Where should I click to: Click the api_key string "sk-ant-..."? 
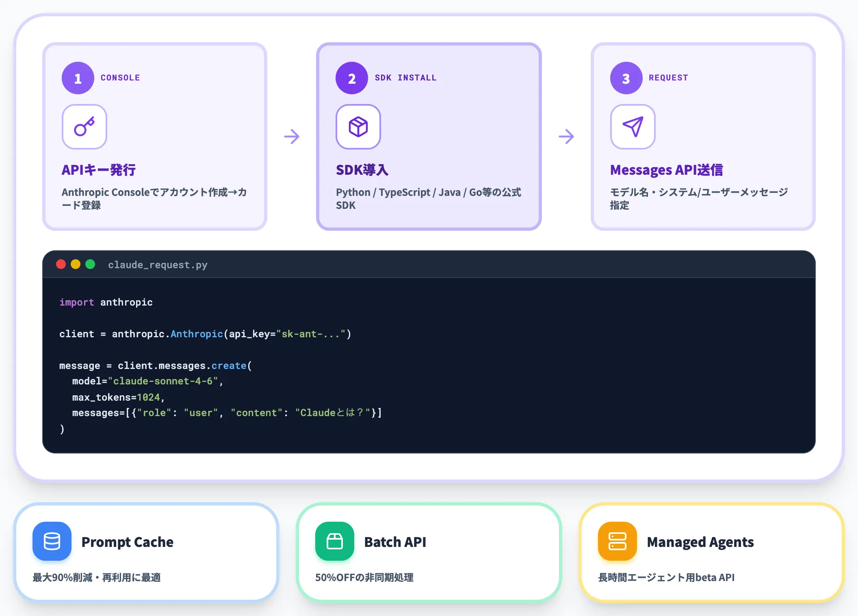coord(311,334)
